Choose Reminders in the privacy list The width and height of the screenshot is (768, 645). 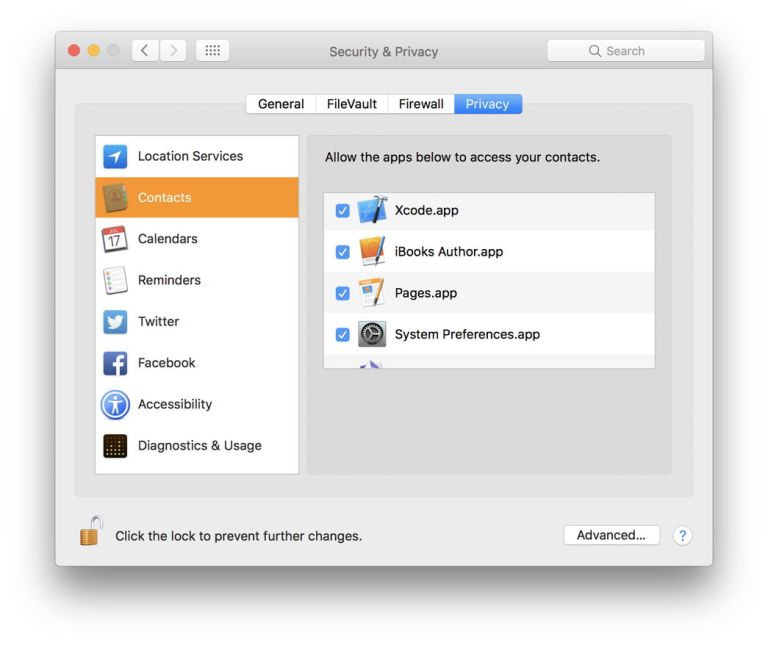coord(197,280)
